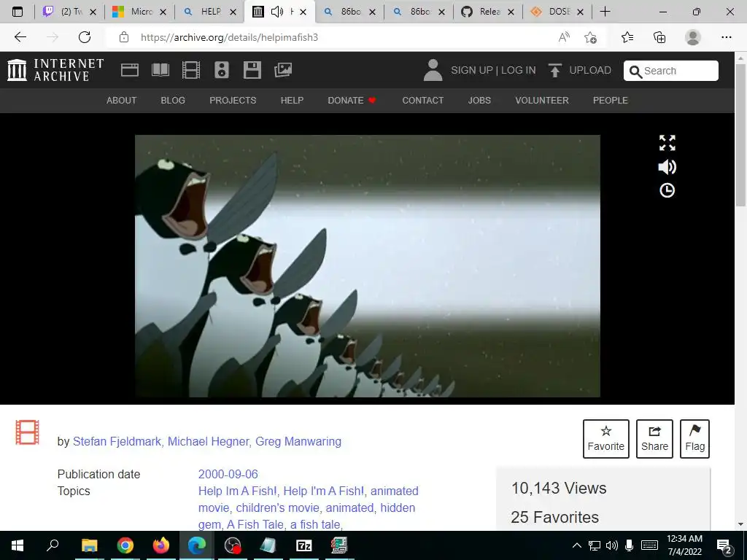
Task: Click the user avatar icon
Action: [433, 70]
